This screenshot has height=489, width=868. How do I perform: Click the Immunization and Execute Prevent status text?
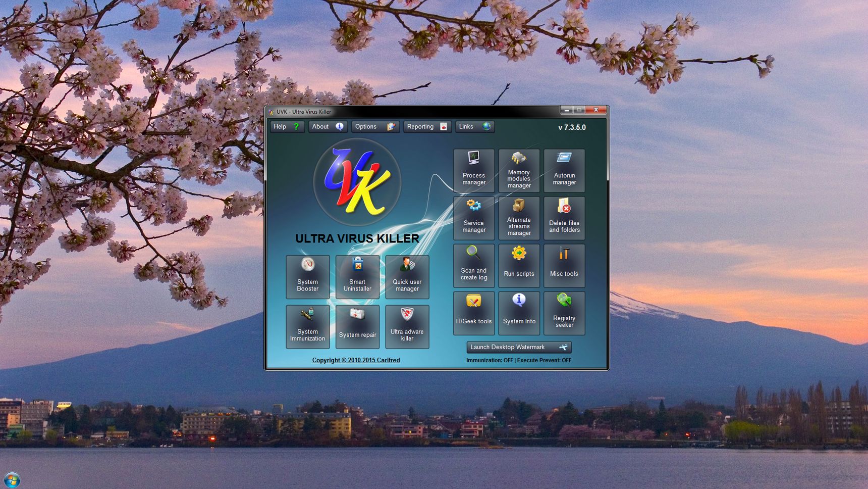coord(519,360)
